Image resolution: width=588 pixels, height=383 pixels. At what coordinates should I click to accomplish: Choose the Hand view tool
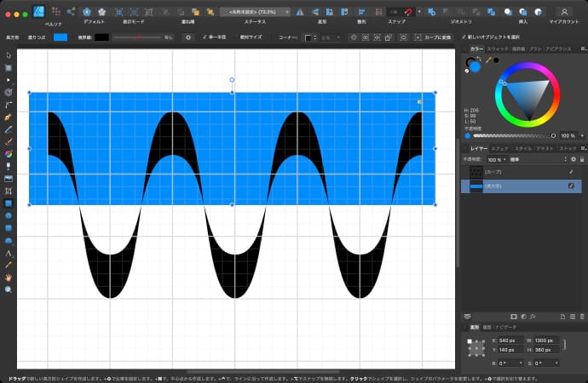[x=9, y=277]
